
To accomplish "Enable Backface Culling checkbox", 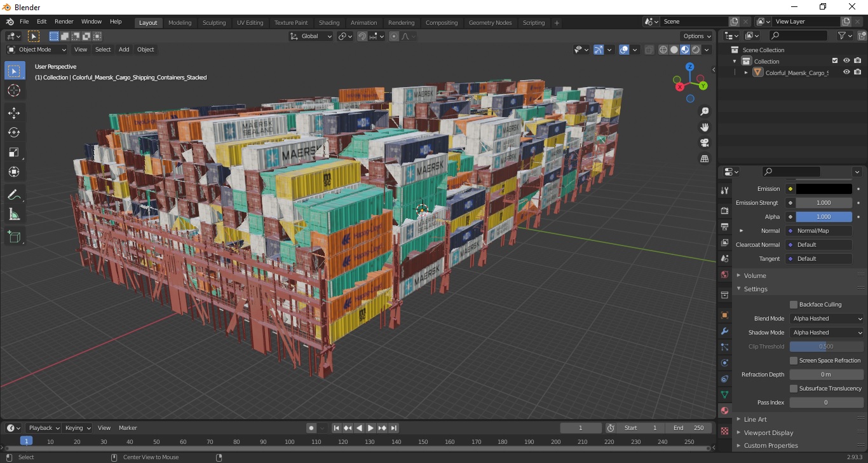I will pos(794,305).
